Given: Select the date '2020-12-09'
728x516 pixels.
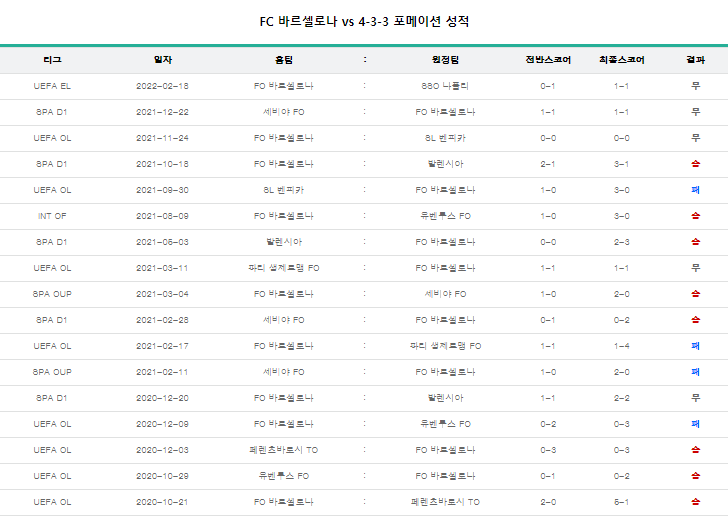Looking at the screenshot, I should pos(162,424).
